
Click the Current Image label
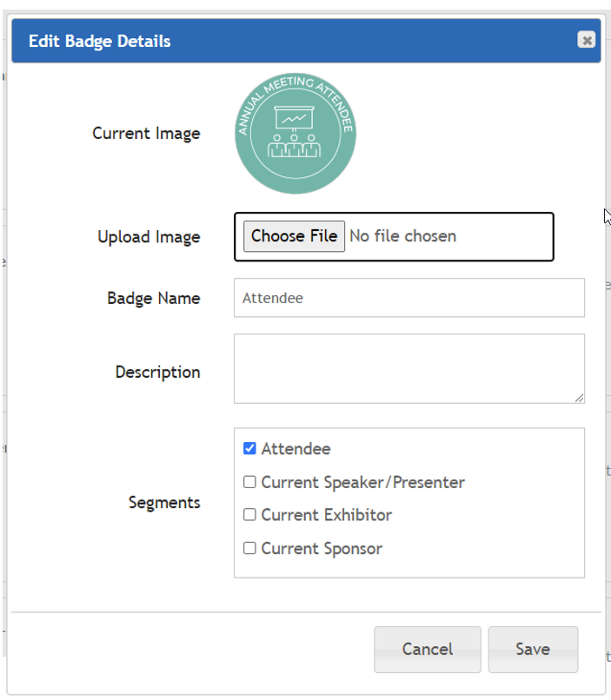point(146,134)
